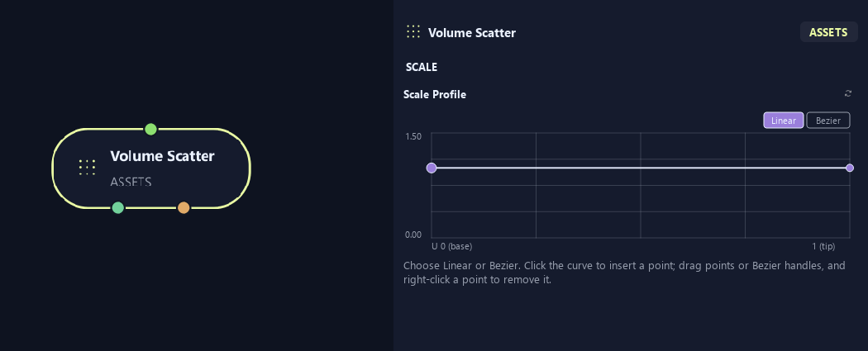Click the green output port under the node

tap(118, 208)
